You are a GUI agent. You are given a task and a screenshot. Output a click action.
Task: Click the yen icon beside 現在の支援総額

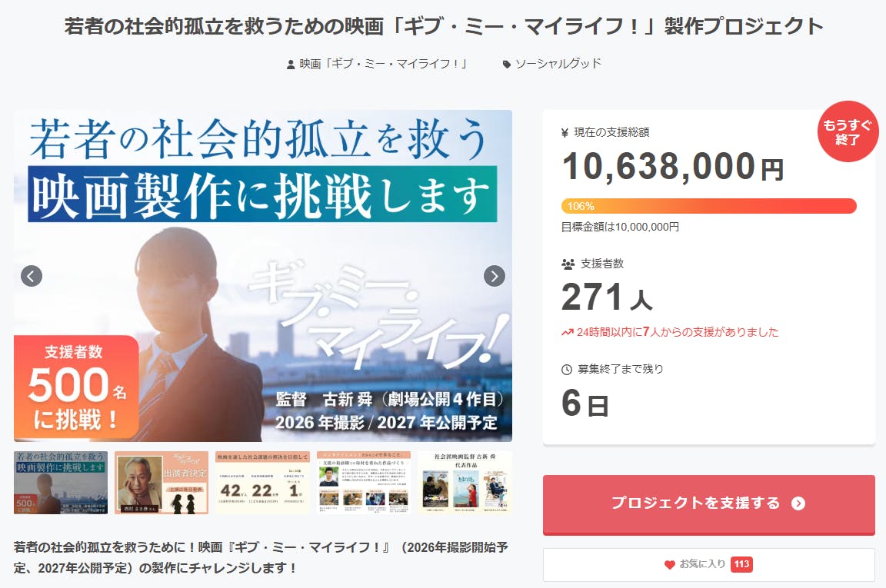coord(566,133)
